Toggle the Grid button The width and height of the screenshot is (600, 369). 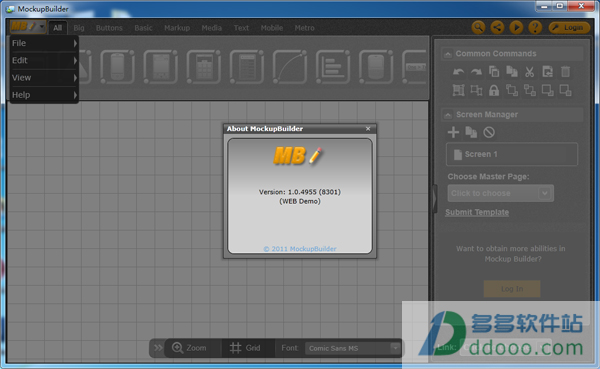pos(245,348)
